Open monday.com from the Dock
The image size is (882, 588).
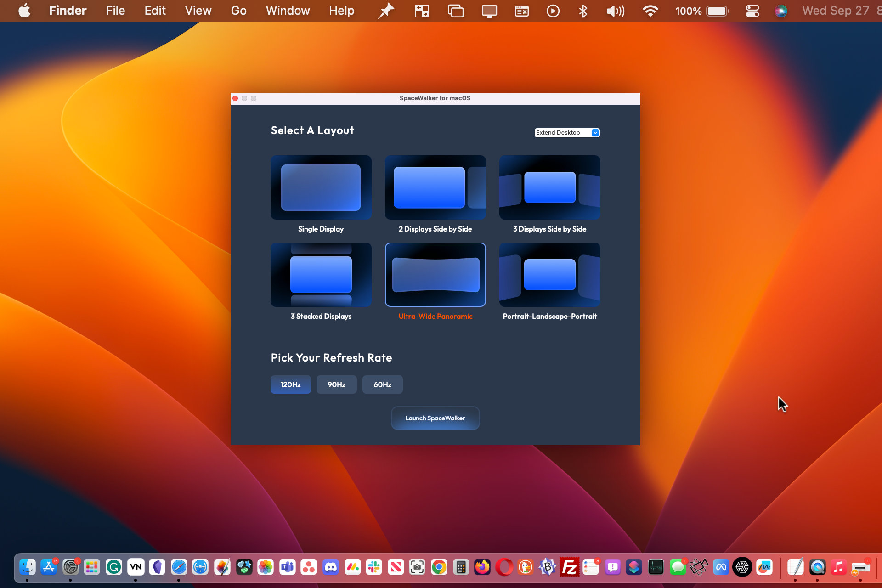352,567
